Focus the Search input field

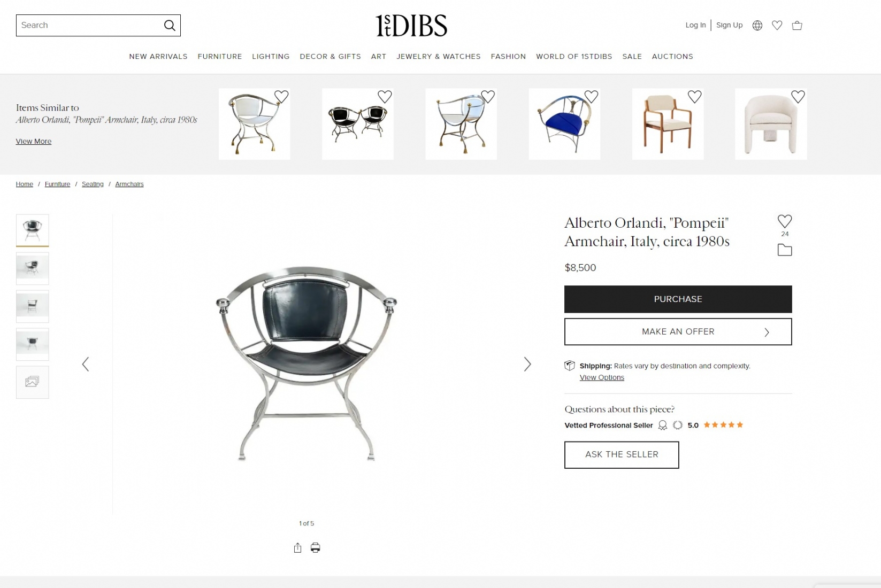(x=89, y=25)
